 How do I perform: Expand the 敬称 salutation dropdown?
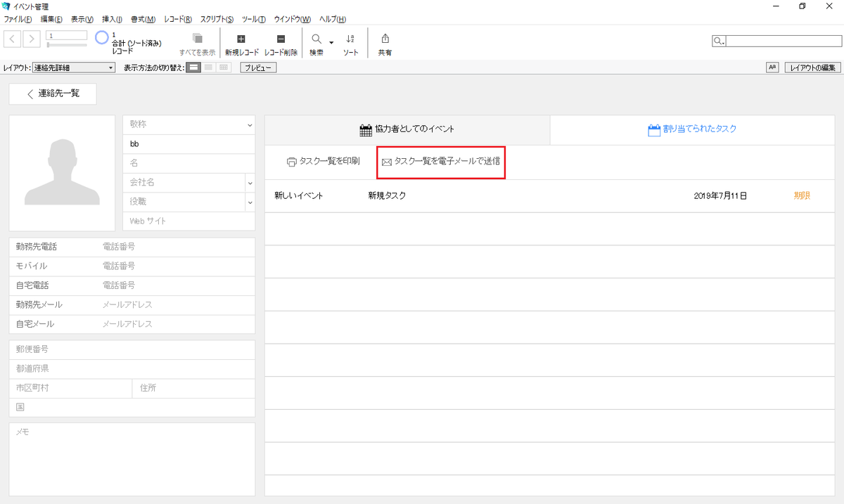(x=250, y=124)
